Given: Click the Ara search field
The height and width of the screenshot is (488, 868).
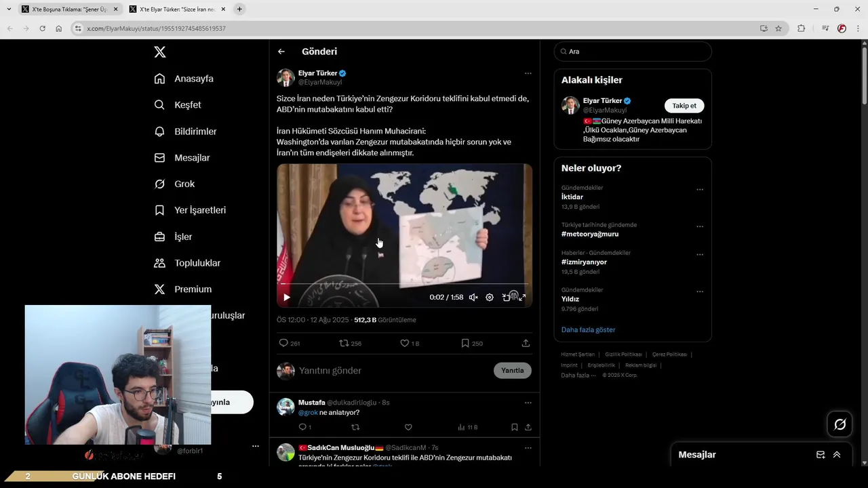Looking at the screenshot, I should pos(633,52).
